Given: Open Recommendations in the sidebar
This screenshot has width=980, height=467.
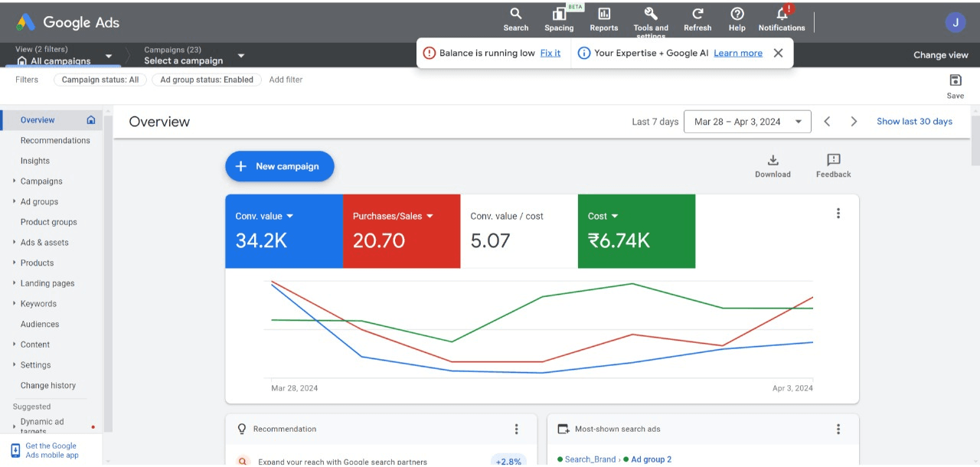Looking at the screenshot, I should coord(55,141).
